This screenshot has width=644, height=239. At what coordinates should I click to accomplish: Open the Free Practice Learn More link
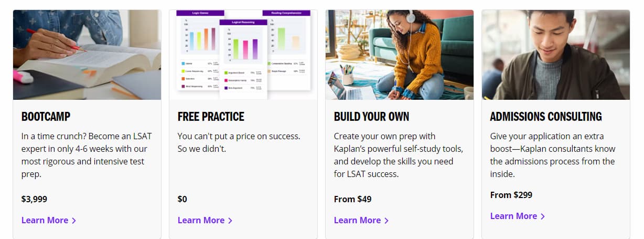pyautogui.click(x=205, y=220)
